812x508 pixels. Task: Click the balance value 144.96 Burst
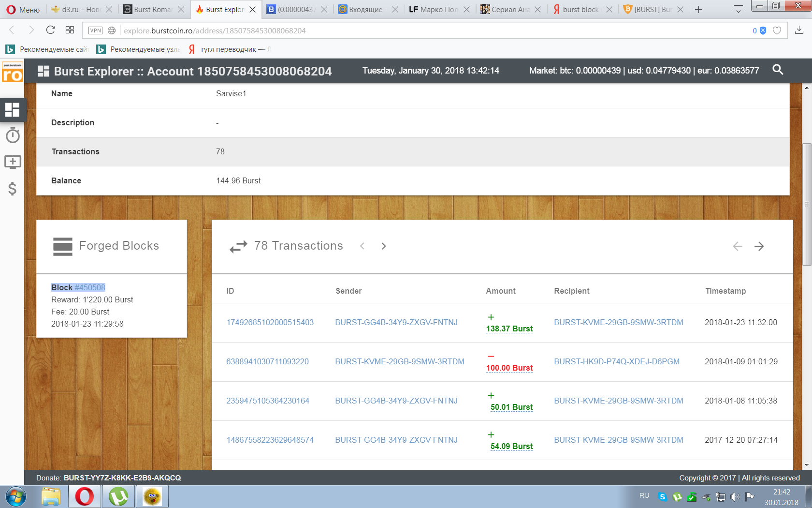point(238,180)
